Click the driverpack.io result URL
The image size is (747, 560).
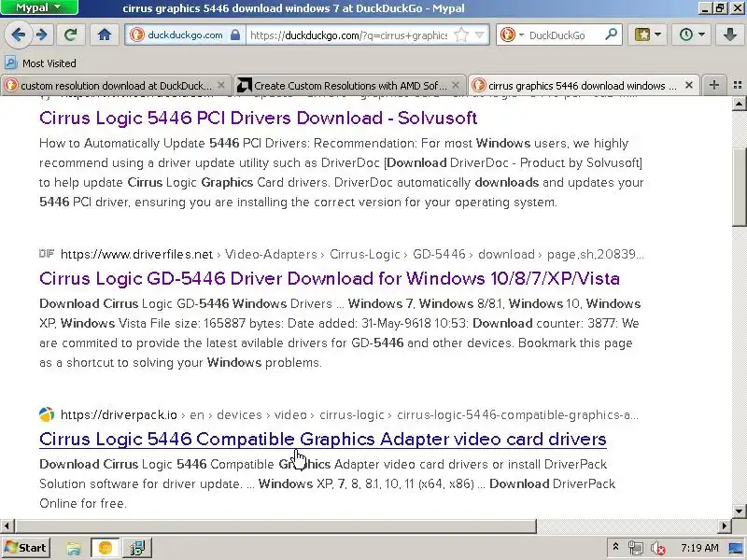[x=119, y=414]
